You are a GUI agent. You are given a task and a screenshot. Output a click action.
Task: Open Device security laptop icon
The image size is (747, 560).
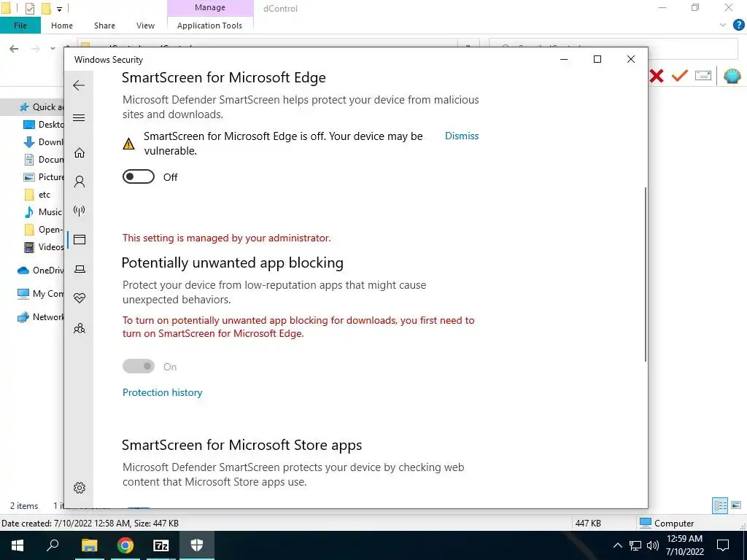click(x=79, y=270)
